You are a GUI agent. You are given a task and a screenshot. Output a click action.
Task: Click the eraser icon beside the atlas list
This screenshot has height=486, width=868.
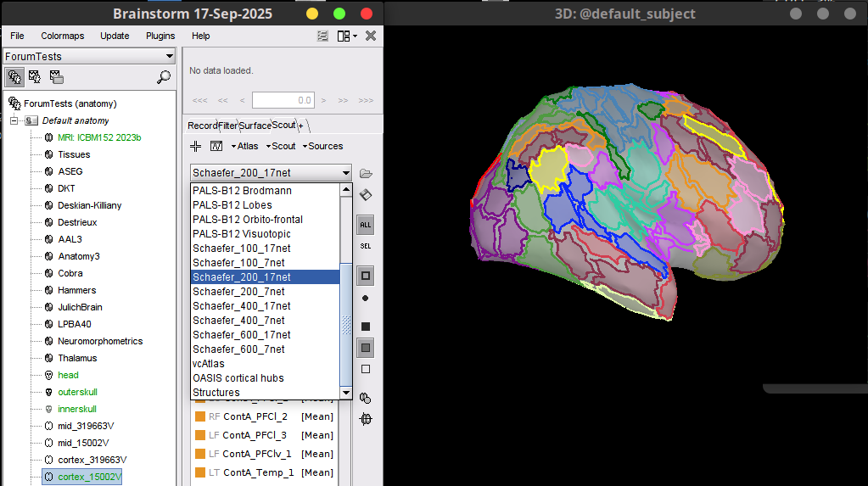tap(366, 195)
